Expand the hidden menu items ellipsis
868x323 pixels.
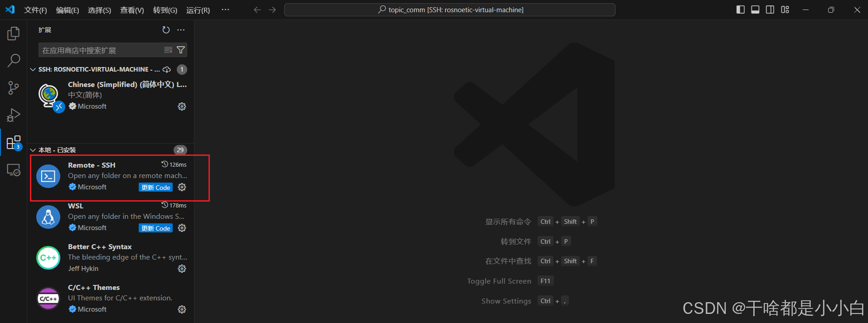225,10
